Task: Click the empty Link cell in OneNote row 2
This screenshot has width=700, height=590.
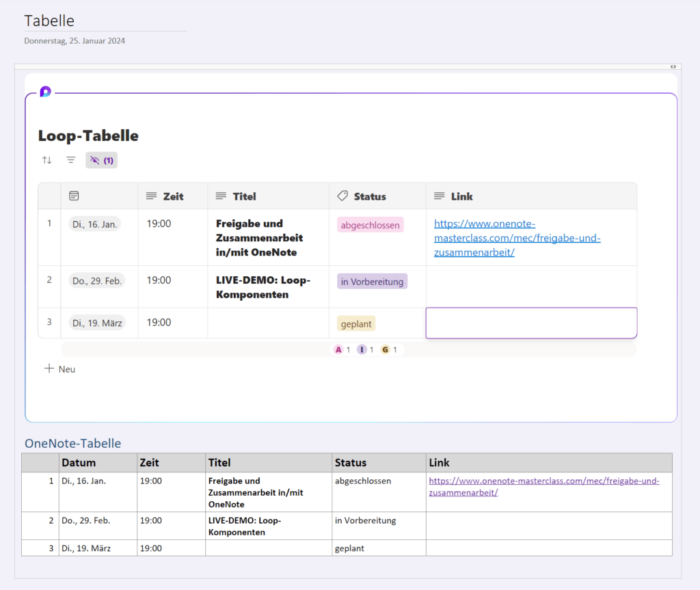Action: [x=549, y=526]
